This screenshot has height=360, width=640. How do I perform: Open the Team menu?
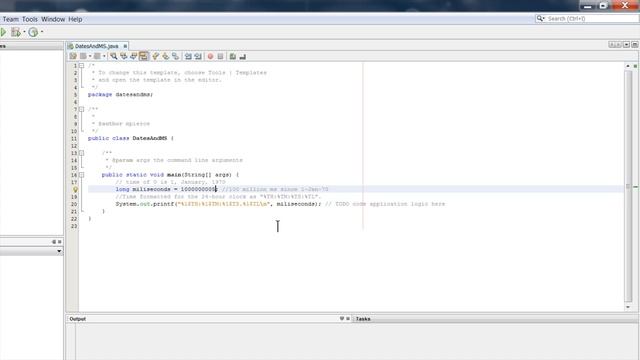tap(11, 19)
